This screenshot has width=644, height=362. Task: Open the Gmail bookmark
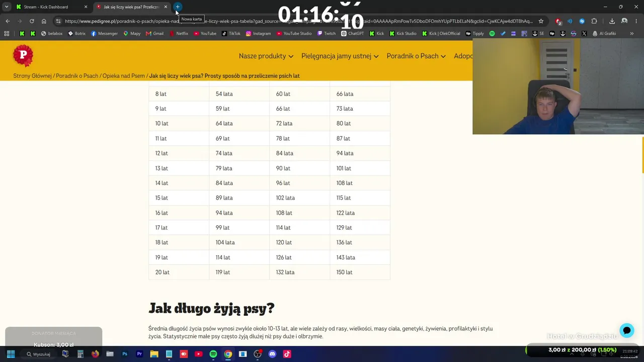(154, 34)
